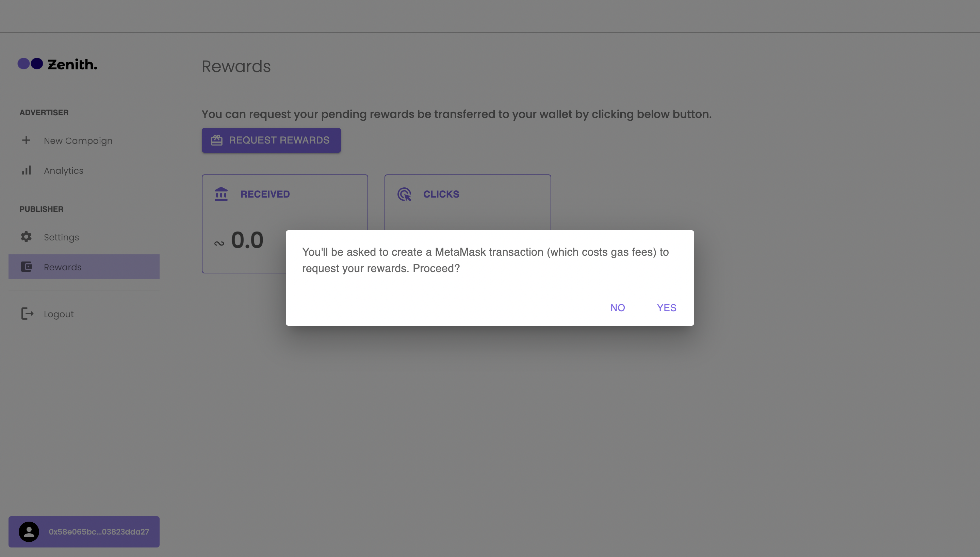
Task: Click the Zenith brand name text
Action: [72, 64]
